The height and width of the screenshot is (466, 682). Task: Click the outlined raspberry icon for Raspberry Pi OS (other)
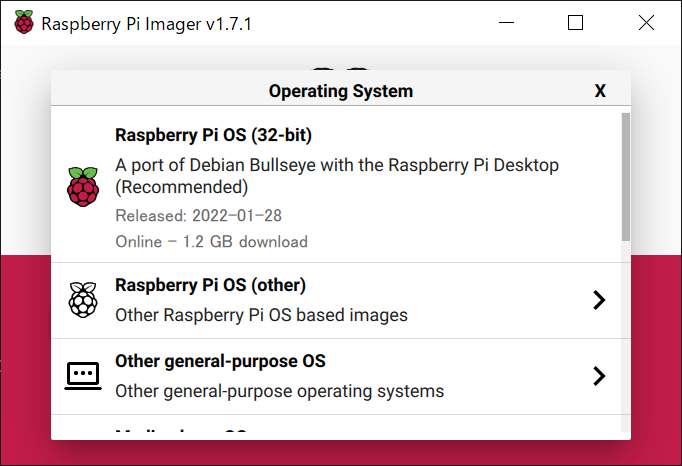coord(83,300)
